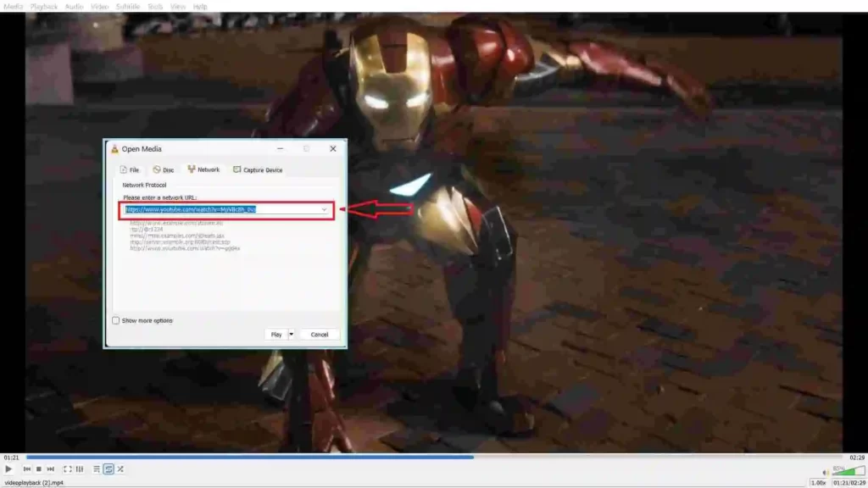868x488 pixels.
Task: Mute audio using the speaker icon
Action: click(826, 472)
